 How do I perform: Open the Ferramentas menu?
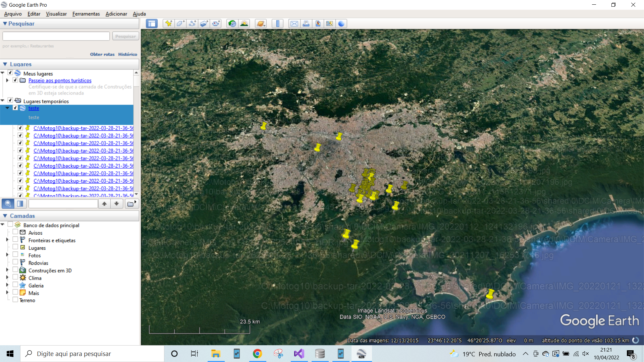86,14
